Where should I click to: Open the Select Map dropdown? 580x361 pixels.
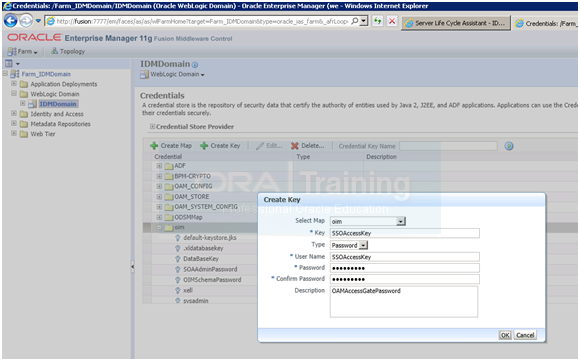[x=401, y=222]
